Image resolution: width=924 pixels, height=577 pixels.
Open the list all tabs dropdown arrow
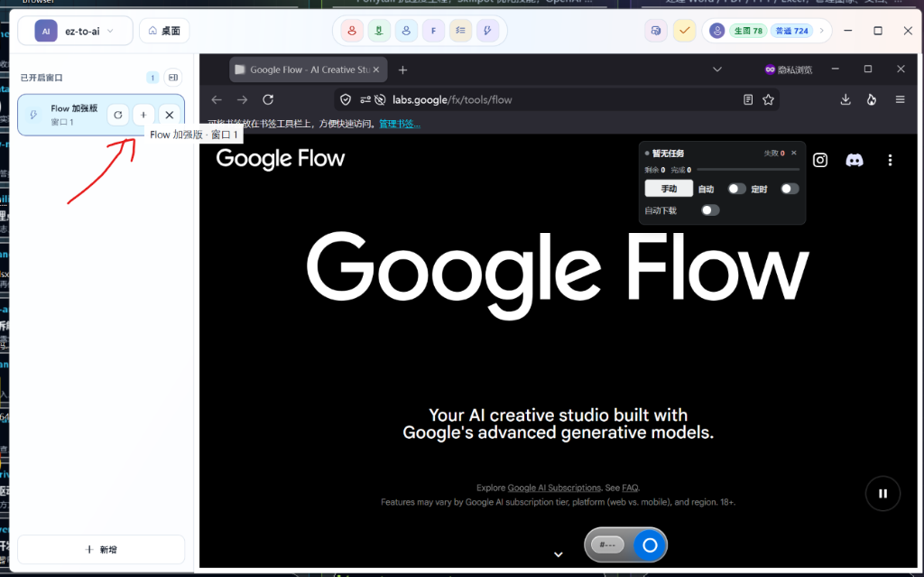[x=717, y=70]
